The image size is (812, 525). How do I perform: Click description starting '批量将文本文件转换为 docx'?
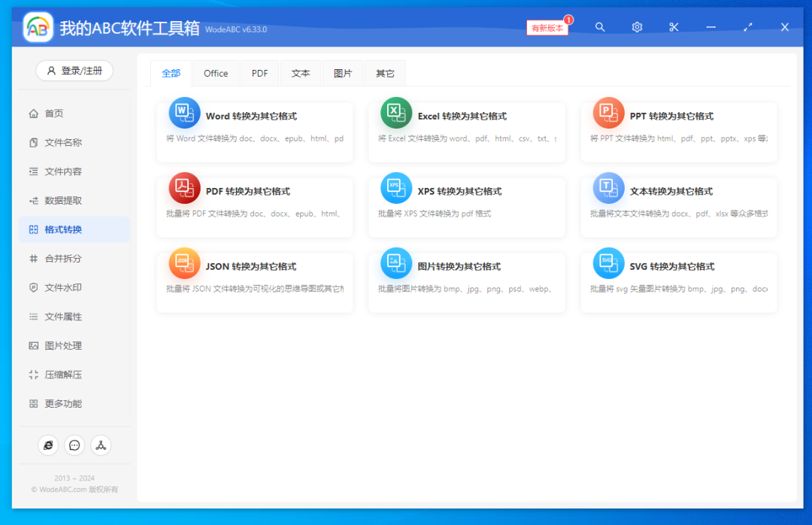679,214
